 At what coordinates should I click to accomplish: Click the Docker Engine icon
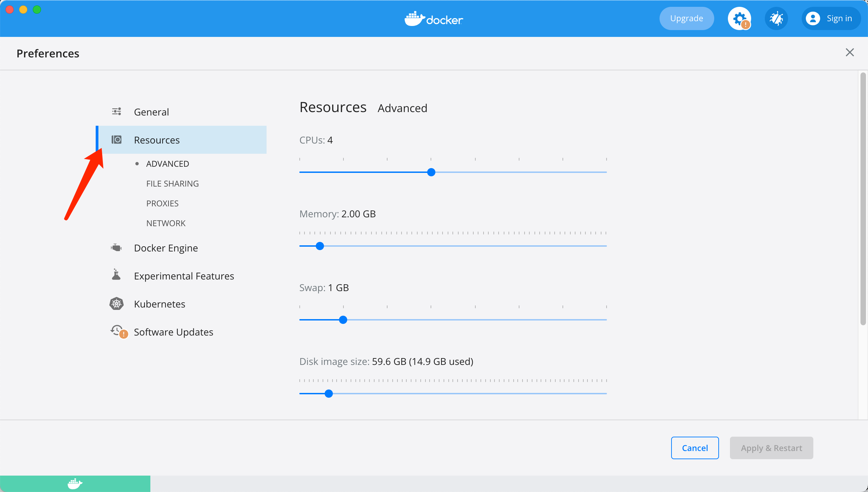[116, 247]
